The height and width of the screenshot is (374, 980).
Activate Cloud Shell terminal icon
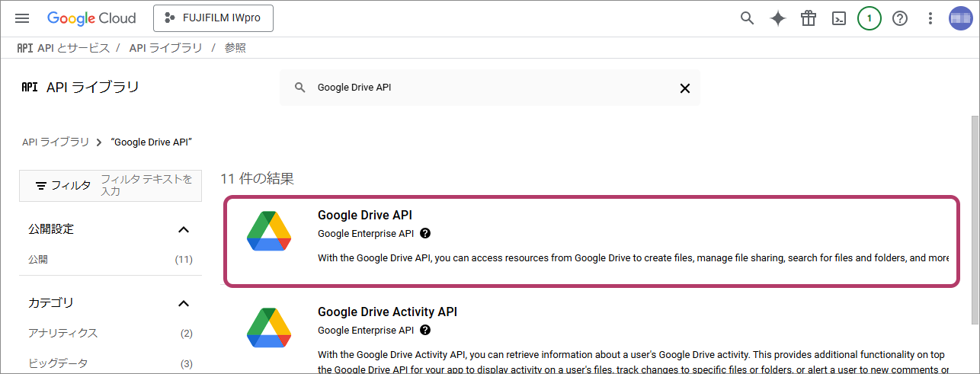click(839, 18)
